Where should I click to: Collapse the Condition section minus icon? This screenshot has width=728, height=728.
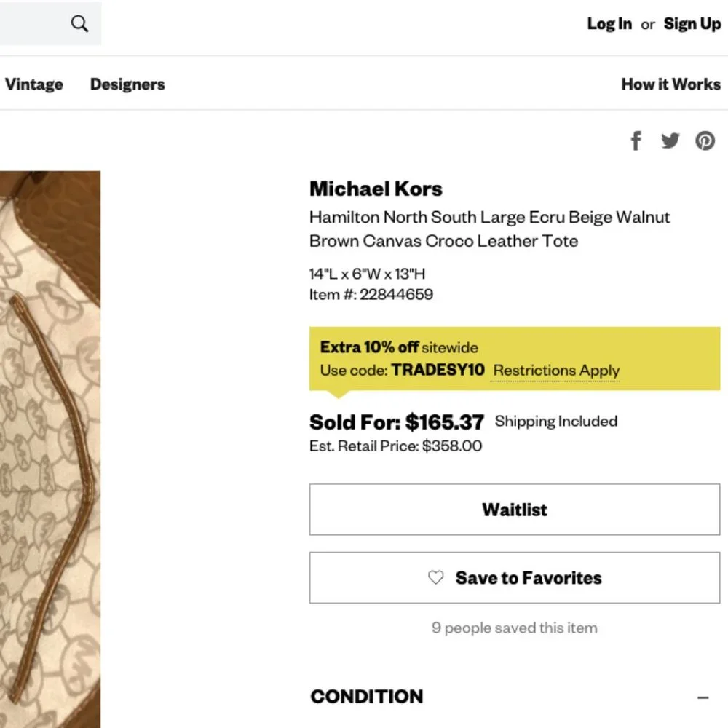pyautogui.click(x=703, y=697)
